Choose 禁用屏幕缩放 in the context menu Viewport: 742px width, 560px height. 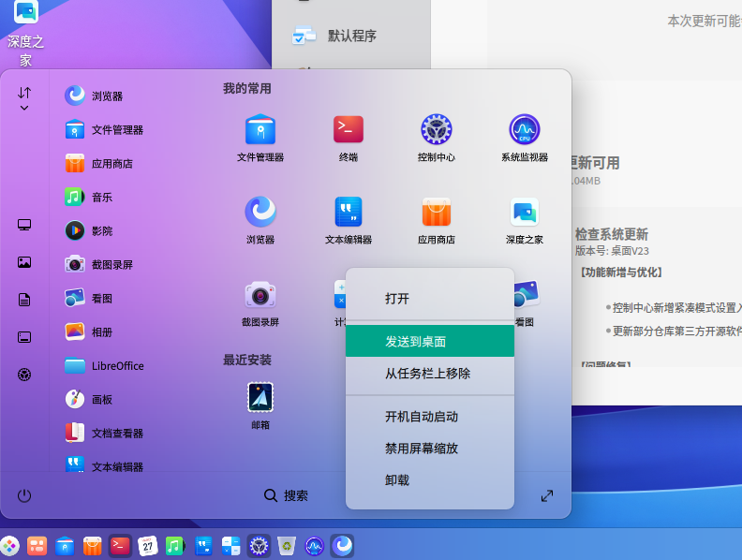coord(430,448)
